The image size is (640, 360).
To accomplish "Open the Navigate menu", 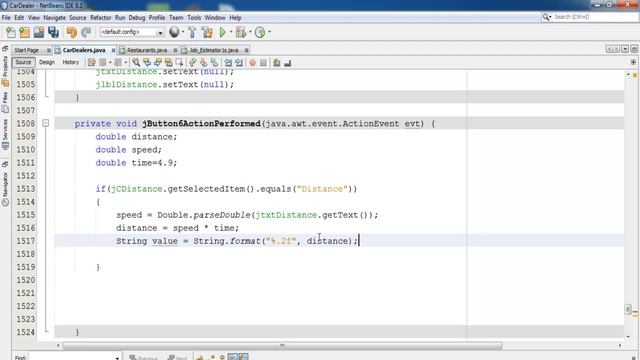I will 55,18.
